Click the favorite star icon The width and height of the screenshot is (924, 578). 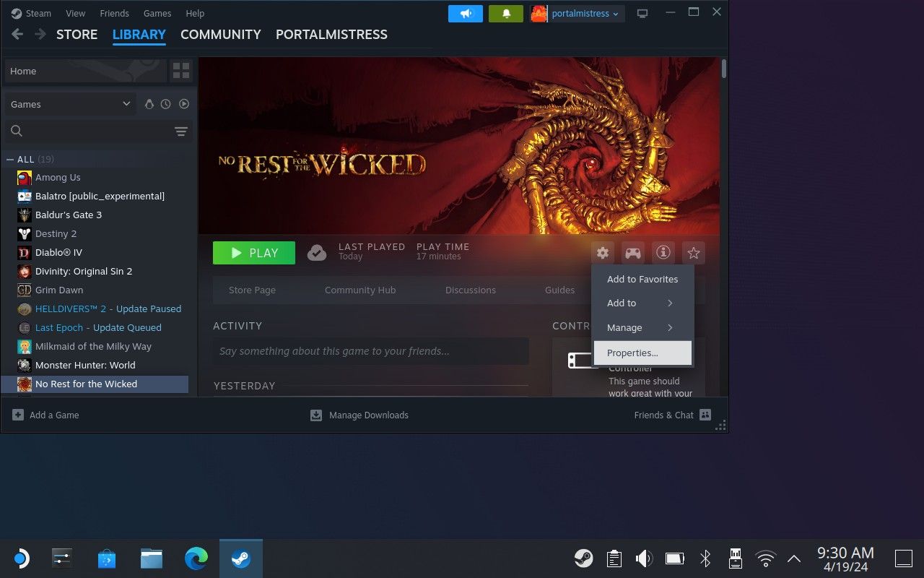coord(694,253)
